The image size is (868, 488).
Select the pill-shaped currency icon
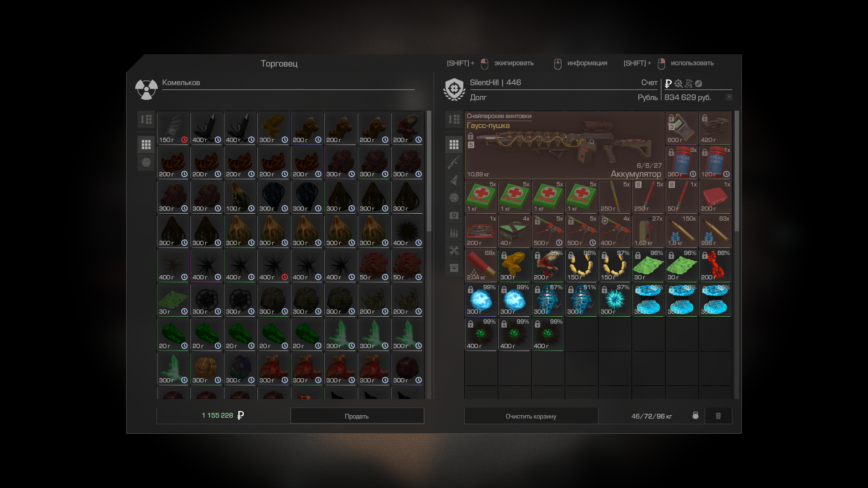click(698, 84)
